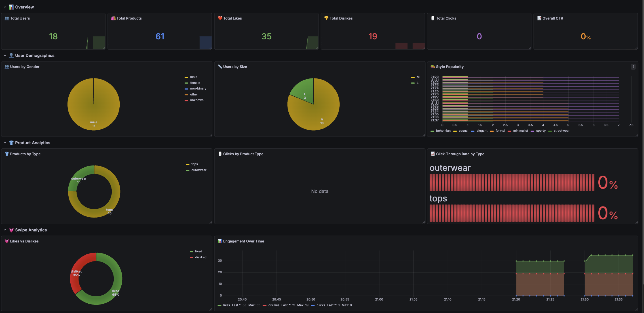Toggle outerwear series in Products legend

click(199, 170)
